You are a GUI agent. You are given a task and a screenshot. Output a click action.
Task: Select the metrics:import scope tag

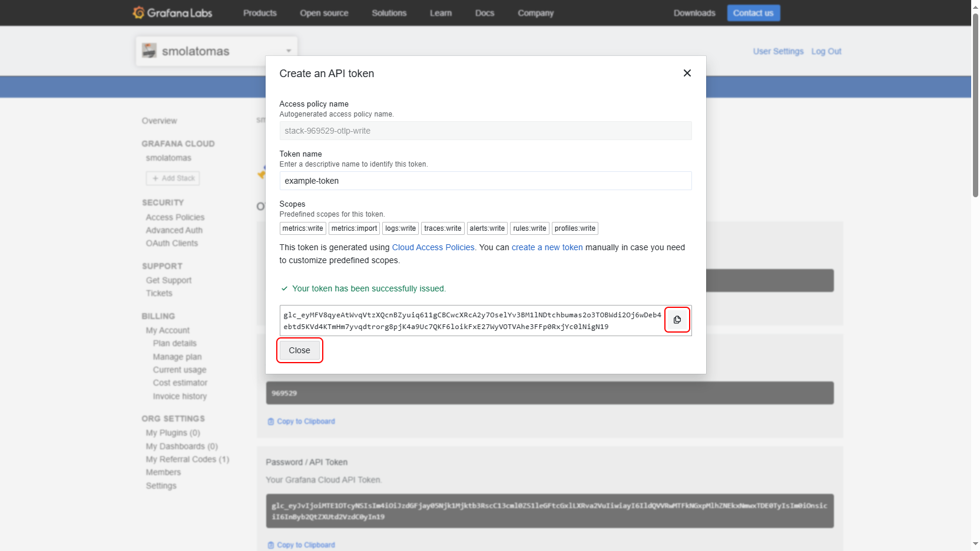354,228
